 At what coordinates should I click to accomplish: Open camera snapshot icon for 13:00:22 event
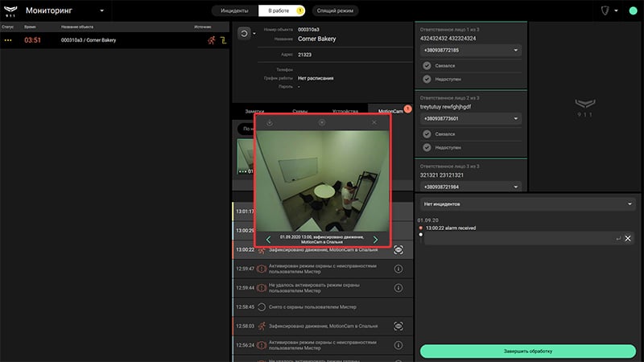(398, 249)
